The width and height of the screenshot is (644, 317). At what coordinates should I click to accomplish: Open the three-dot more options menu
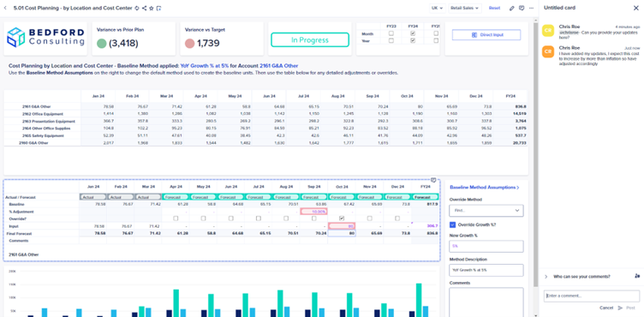pos(532,8)
